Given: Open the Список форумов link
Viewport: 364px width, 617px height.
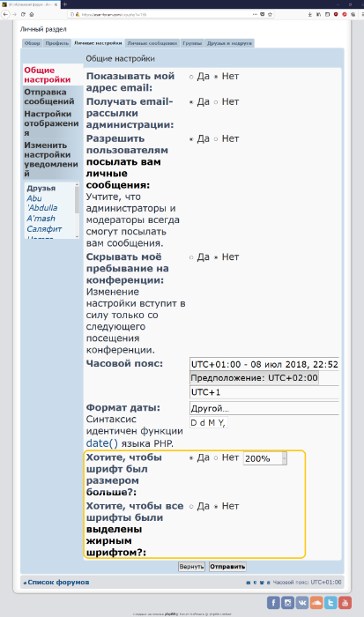Looking at the screenshot, I should click(x=58, y=583).
